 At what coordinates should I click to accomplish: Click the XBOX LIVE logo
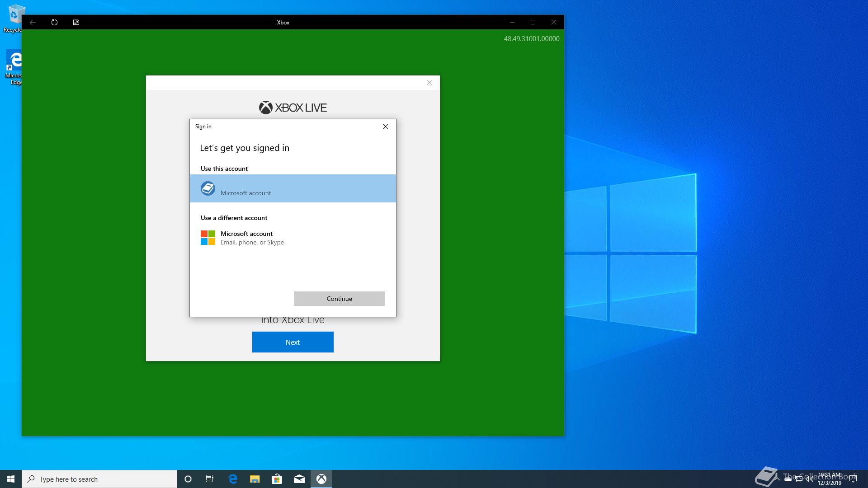pos(293,108)
